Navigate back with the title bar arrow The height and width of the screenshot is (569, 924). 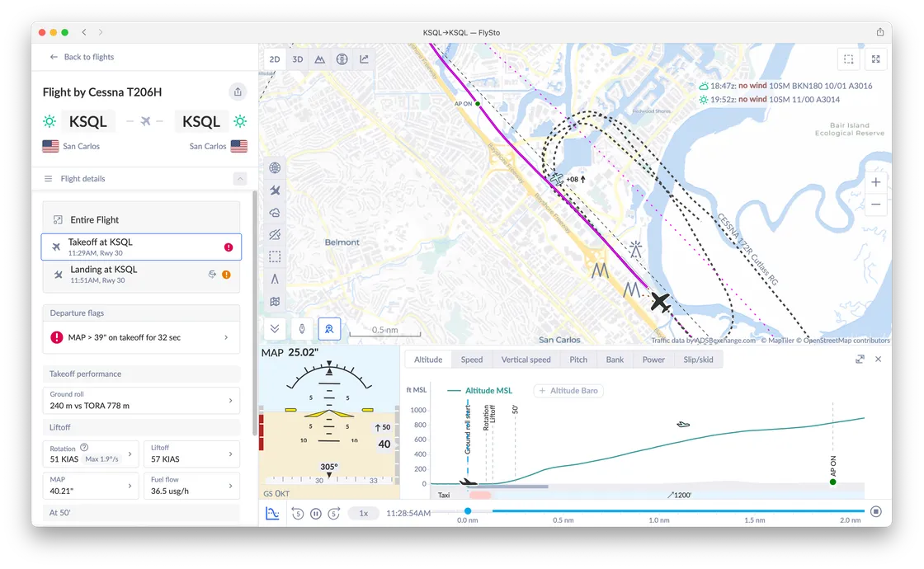(x=84, y=32)
